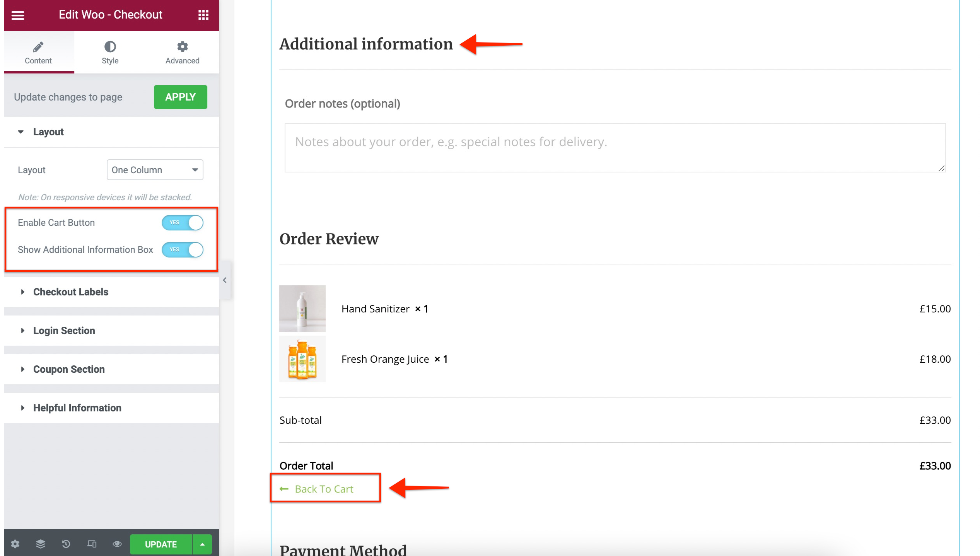The width and height of the screenshot is (980, 556).
Task: Click the responsive devices note text
Action: pos(105,197)
